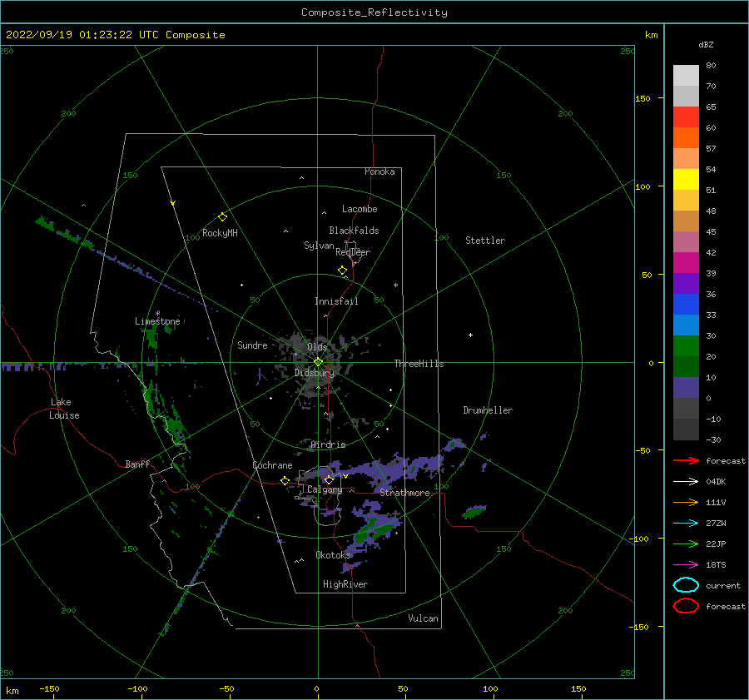Click the Airdrie city label
This screenshot has width=749, height=700.
click(x=328, y=444)
